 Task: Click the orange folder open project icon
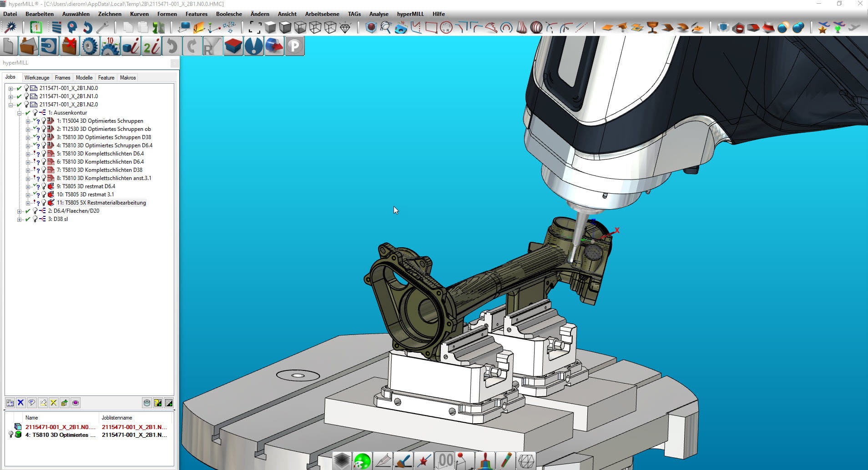[28, 46]
